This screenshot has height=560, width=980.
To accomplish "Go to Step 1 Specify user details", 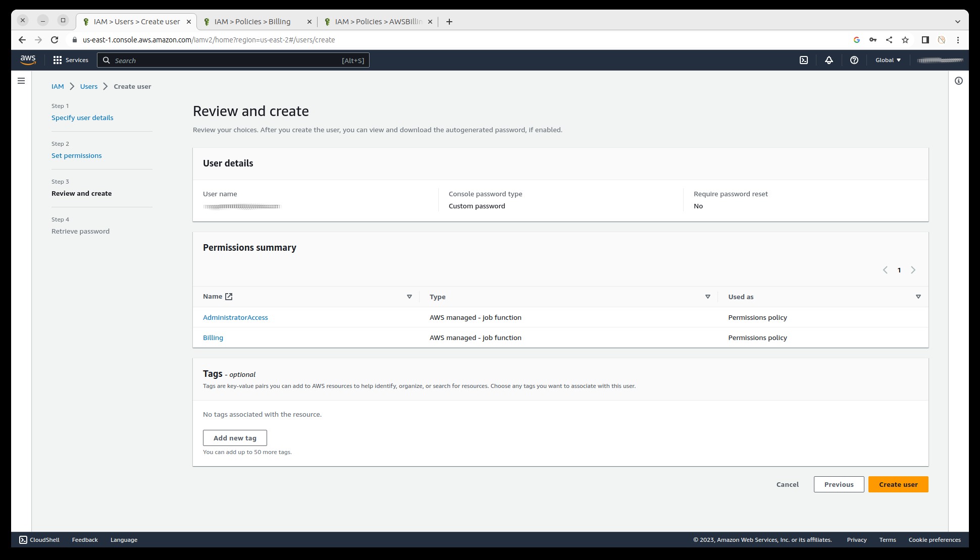I will click(82, 118).
